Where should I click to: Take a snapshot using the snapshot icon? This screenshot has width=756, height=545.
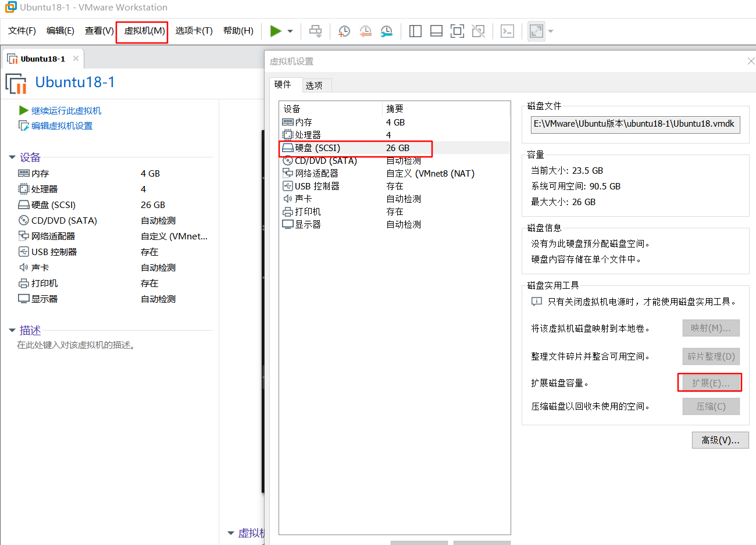tap(344, 31)
